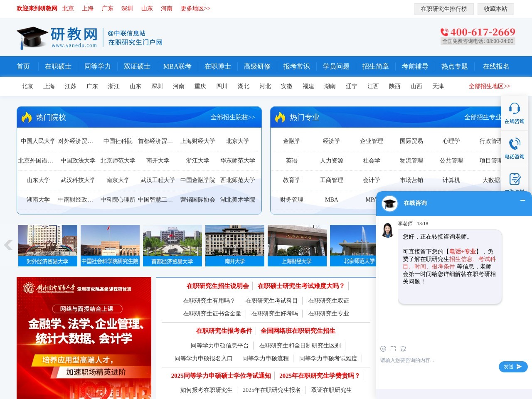
Task: Open the 在职研究生招生说明会 headline
Action: pyautogui.click(x=218, y=286)
